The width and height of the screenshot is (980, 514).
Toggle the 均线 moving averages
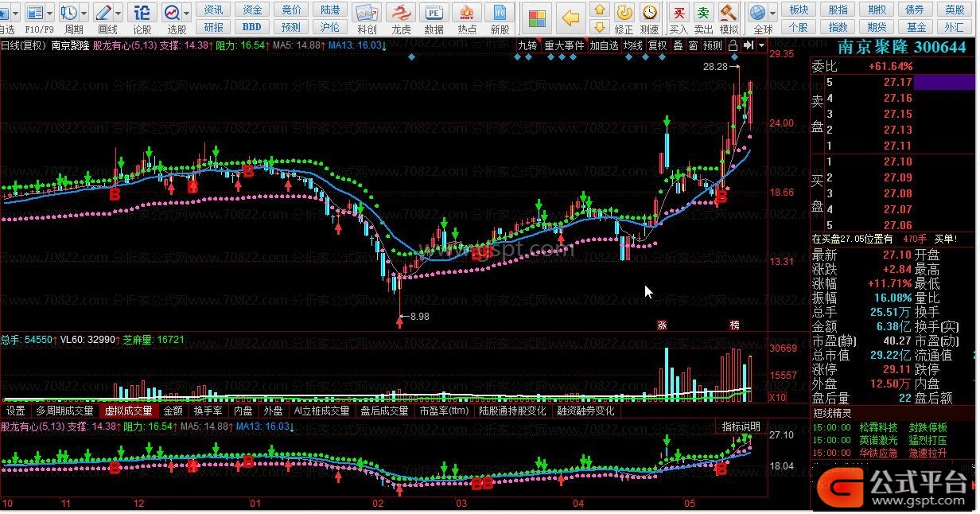(x=632, y=45)
